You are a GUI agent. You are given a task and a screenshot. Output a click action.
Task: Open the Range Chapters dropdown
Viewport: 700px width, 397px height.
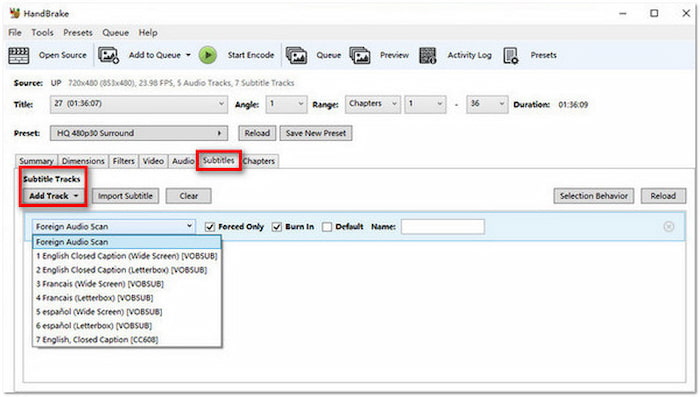pyautogui.click(x=372, y=104)
